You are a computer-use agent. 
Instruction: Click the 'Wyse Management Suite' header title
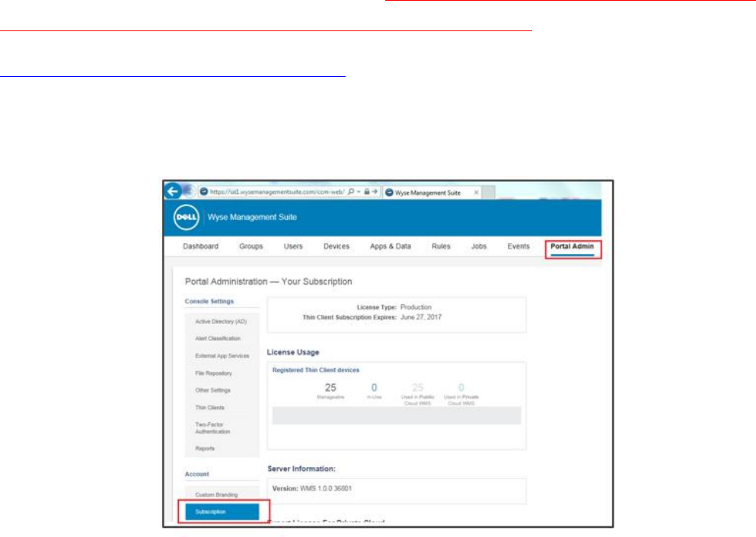(252, 218)
